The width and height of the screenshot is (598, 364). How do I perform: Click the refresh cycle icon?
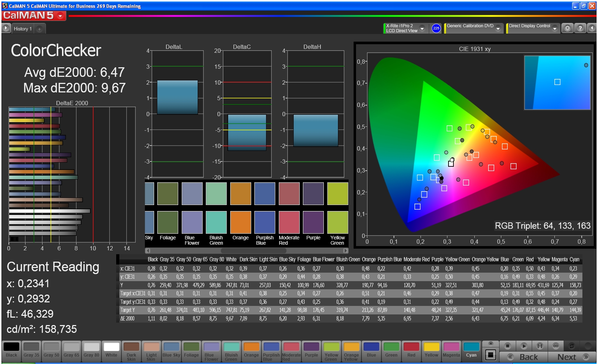point(571,346)
